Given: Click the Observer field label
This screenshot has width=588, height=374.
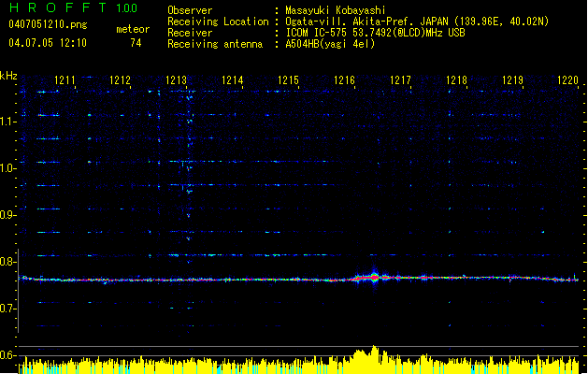Looking at the screenshot, I should (x=190, y=10).
